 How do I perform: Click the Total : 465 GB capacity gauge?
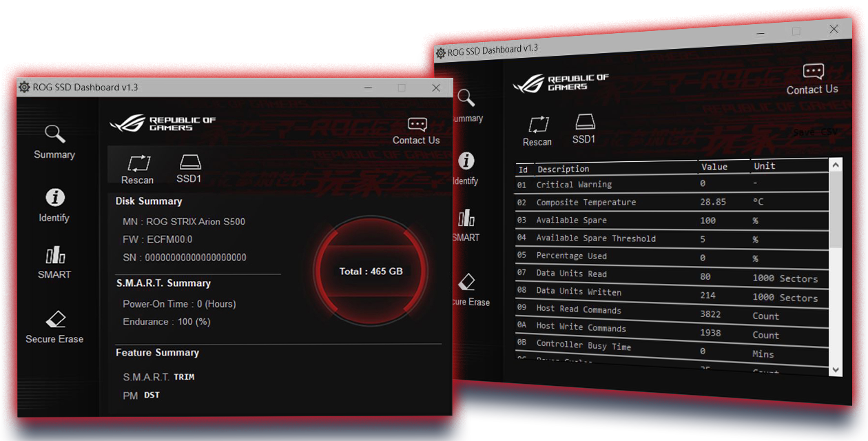click(371, 271)
